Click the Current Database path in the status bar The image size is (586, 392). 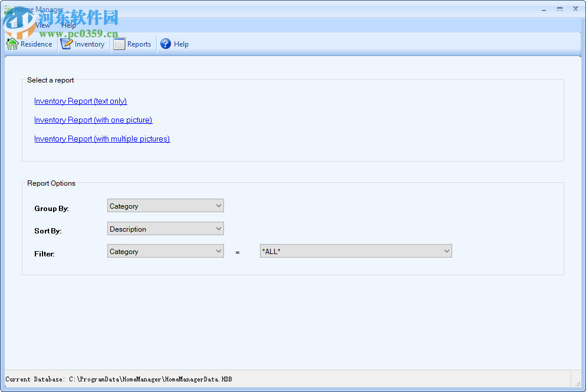pyautogui.click(x=118, y=379)
